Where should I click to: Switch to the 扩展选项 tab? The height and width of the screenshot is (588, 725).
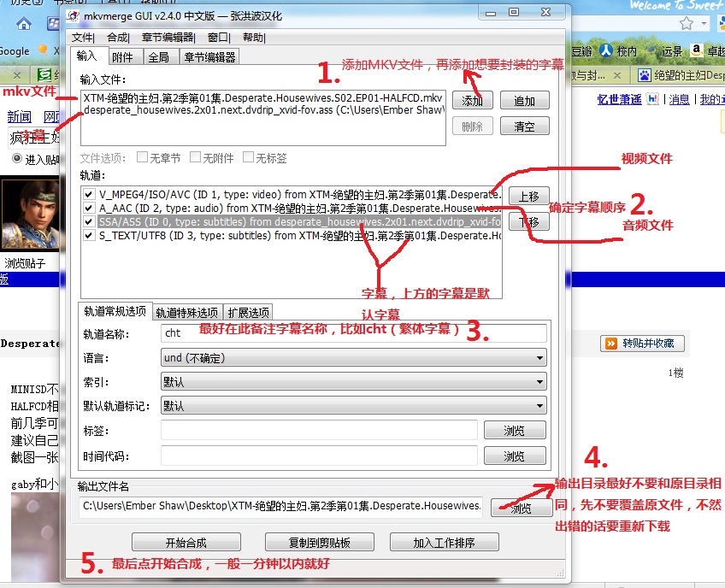pyautogui.click(x=249, y=313)
